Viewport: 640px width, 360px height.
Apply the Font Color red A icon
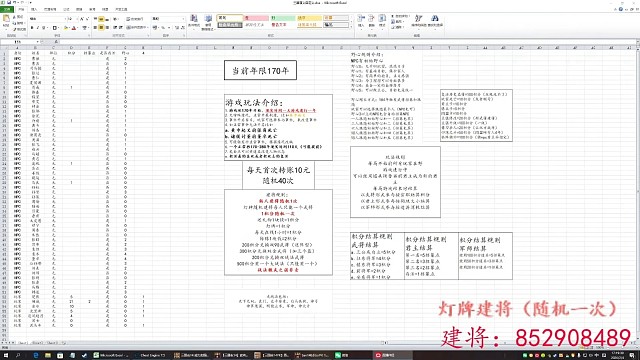pos(74,28)
